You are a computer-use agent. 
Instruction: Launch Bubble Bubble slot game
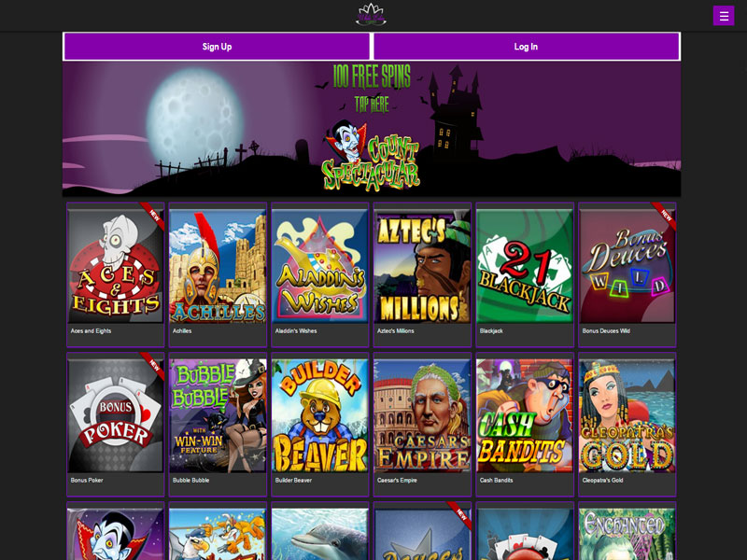218,425
